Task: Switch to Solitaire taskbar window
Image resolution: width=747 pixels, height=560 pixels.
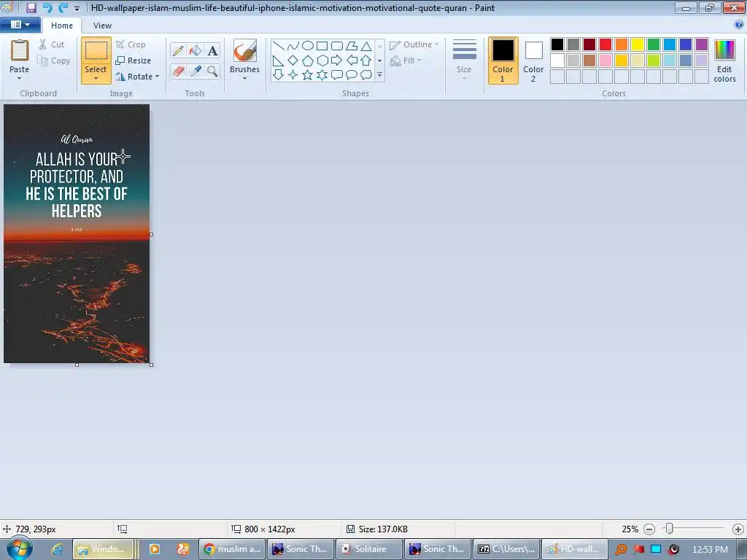Action: tap(369, 549)
